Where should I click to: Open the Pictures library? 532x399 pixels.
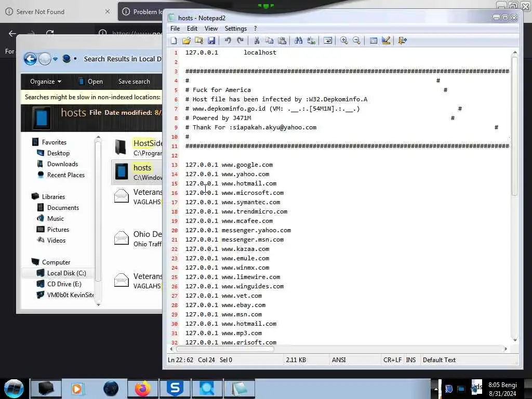pyautogui.click(x=58, y=229)
